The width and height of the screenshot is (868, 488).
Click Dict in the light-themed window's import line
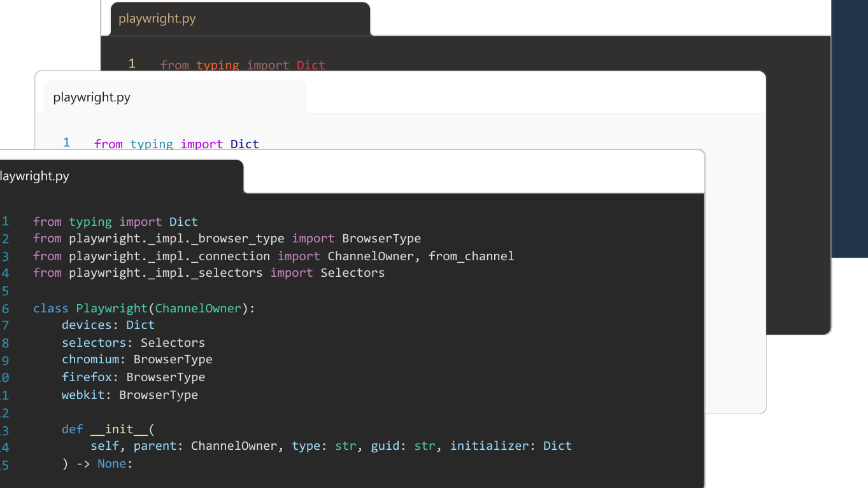[245, 144]
